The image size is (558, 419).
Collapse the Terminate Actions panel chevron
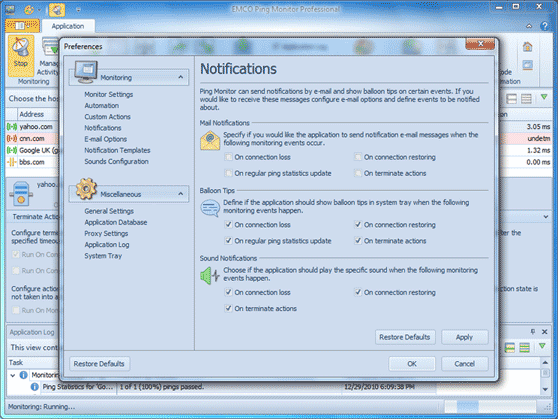pyautogui.click(x=546, y=217)
